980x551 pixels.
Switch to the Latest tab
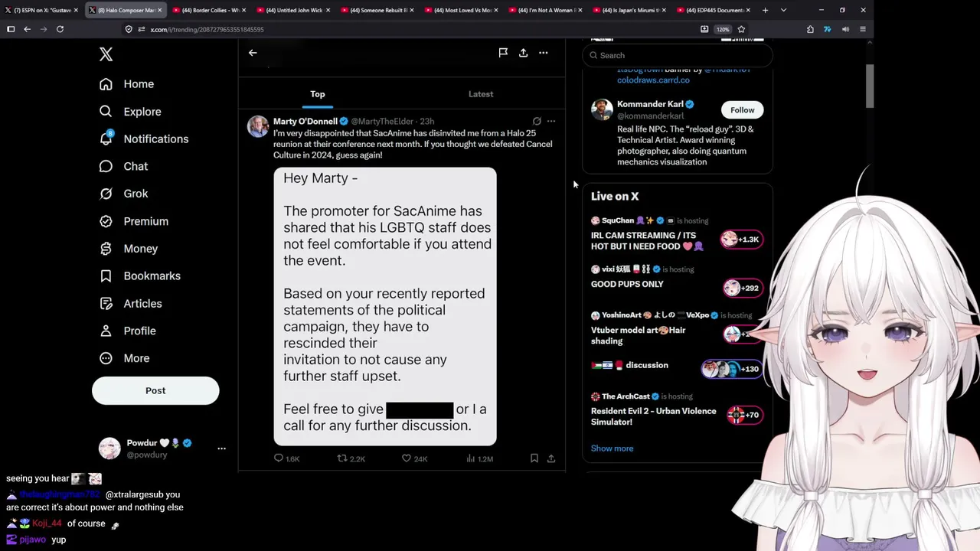[x=481, y=94]
